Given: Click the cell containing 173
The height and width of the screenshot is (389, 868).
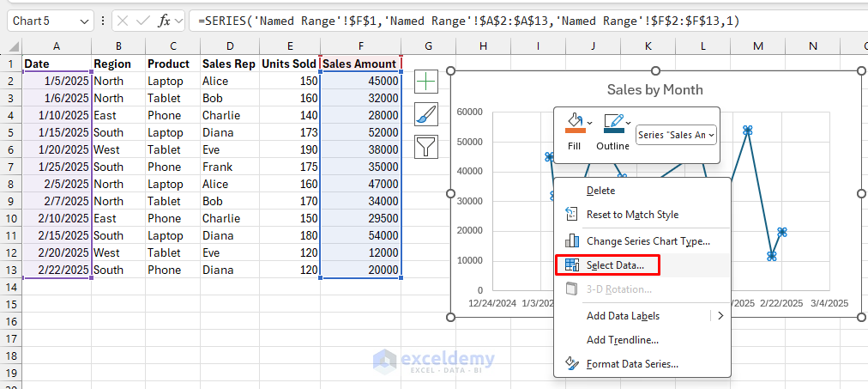Looking at the screenshot, I should [290, 132].
